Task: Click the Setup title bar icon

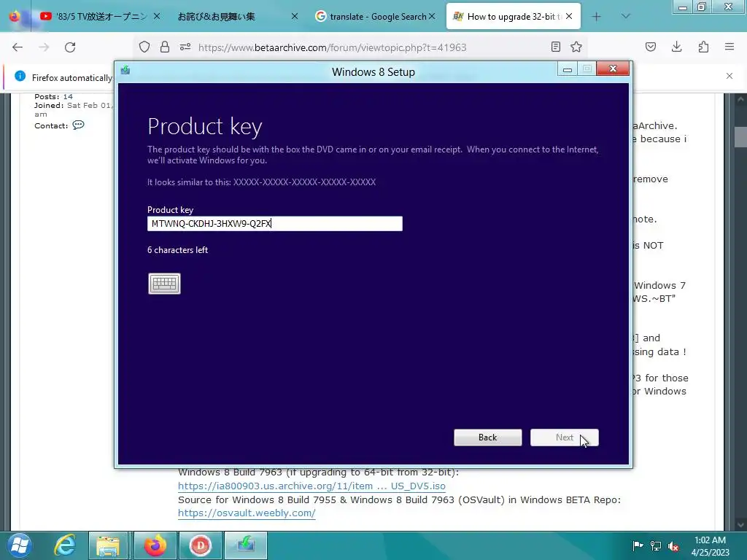Action: point(125,70)
